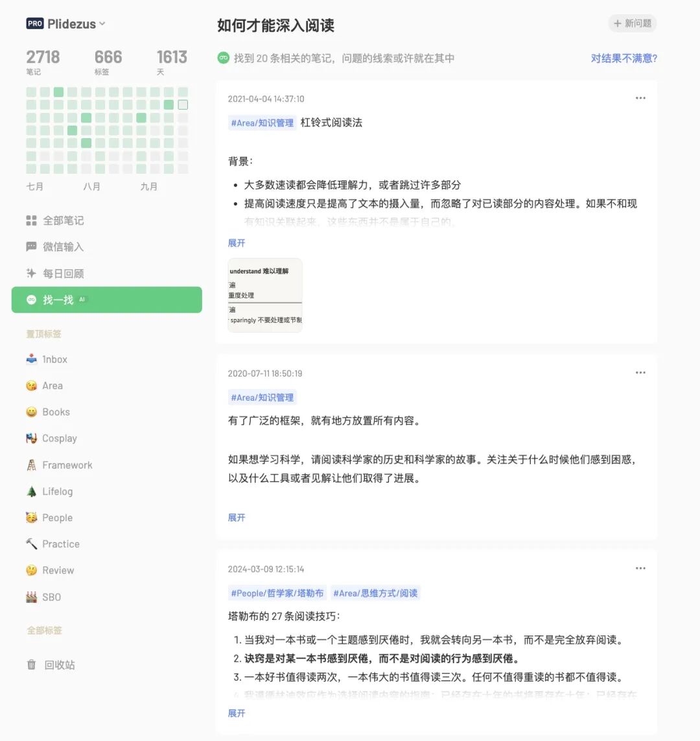The image size is (700, 741).
Task: Click the 2021-04-04 14:37:10 timestamp
Action: tap(266, 99)
